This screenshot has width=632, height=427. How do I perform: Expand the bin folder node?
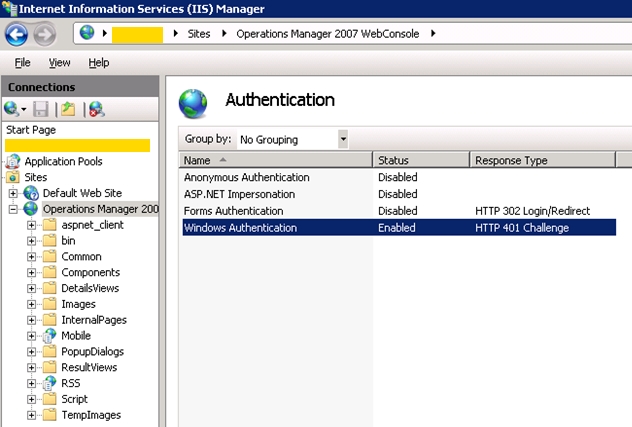[x=31, y=241]
